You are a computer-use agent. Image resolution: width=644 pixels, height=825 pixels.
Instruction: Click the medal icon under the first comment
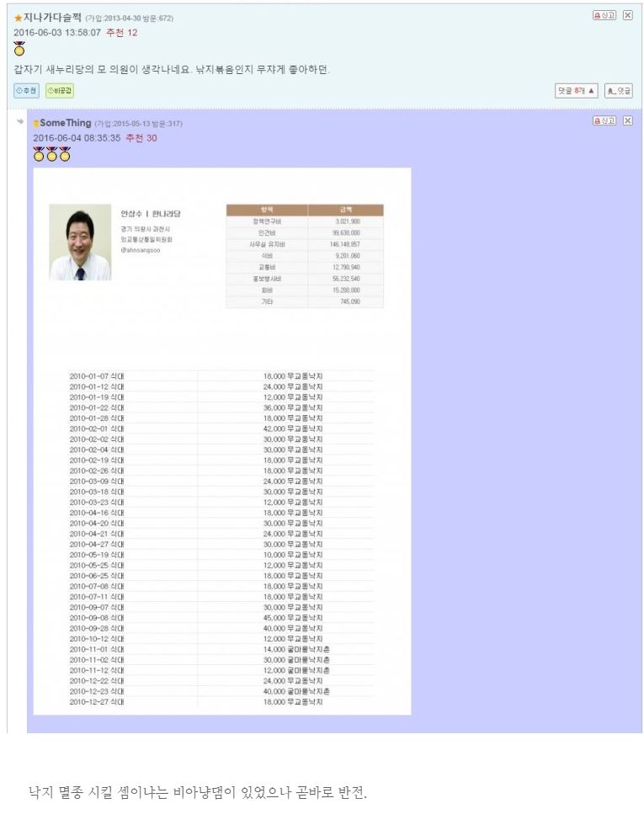[19, 49]
